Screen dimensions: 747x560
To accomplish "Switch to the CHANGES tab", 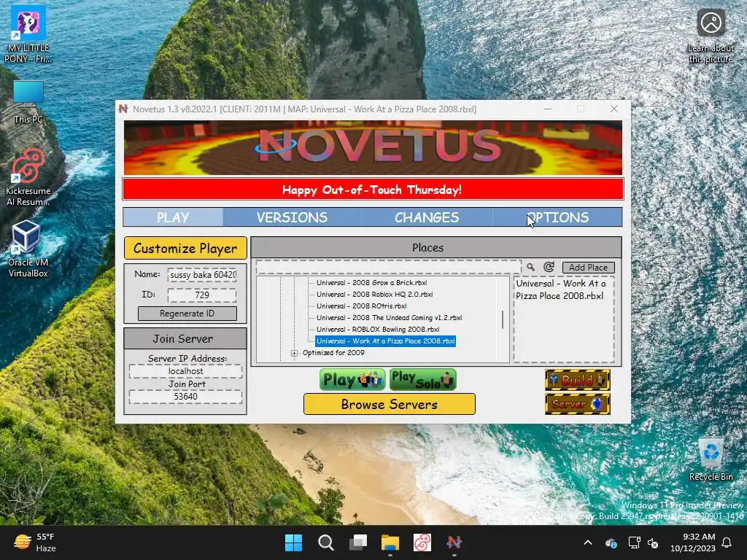I will coord(426,217).
